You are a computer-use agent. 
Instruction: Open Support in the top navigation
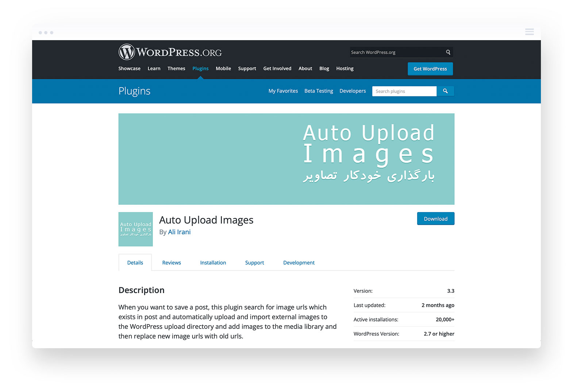pyautogui.click(x=247, y=69)
